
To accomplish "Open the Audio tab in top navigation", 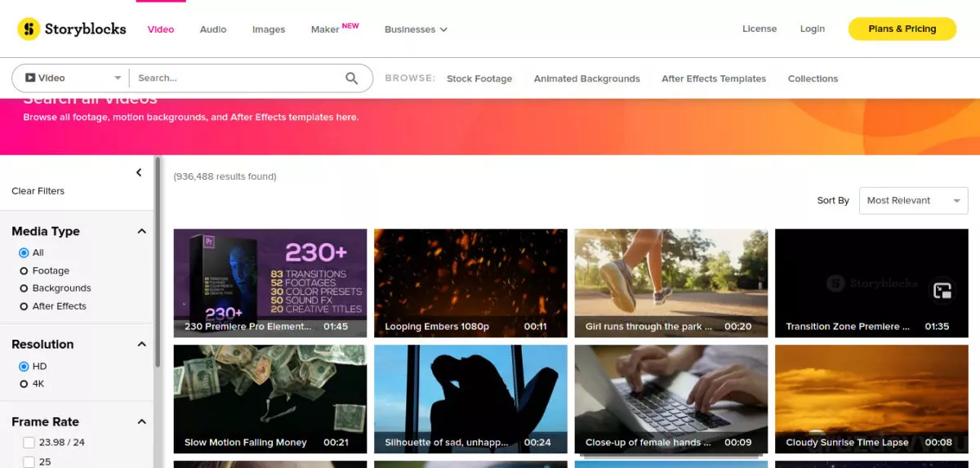I will [213, 29].
